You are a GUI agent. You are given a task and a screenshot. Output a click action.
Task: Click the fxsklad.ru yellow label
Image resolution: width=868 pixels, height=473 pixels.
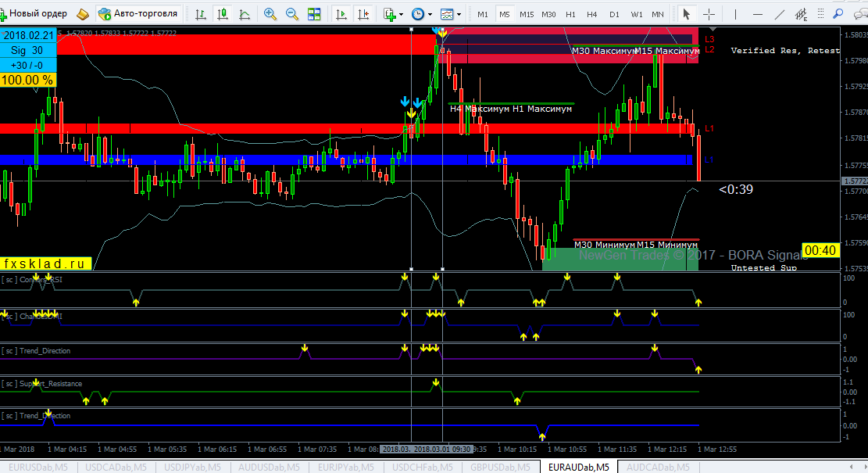point(45,263)
